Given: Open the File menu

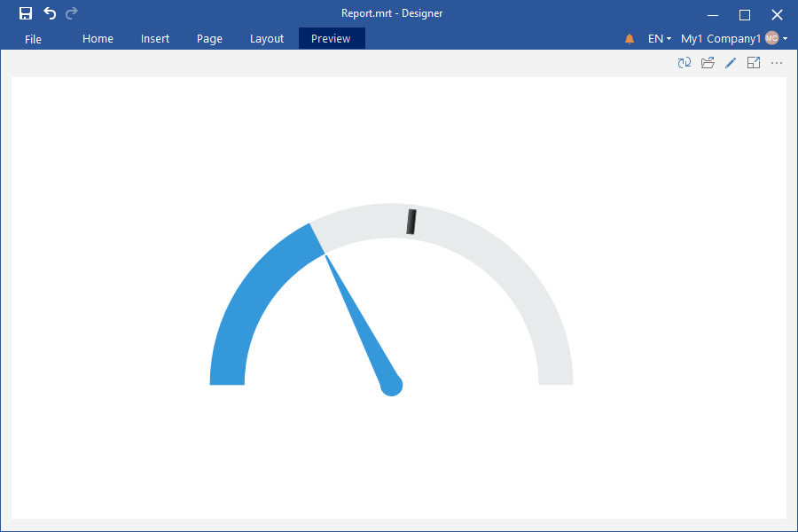Looking at the screenshot, I should 33,39.
